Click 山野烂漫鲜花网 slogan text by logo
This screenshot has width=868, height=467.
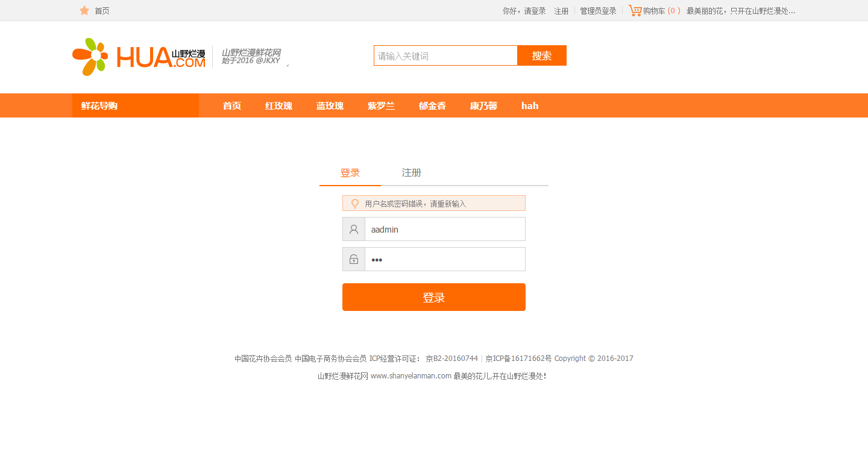pyautogui.click(x=251, y=52)
